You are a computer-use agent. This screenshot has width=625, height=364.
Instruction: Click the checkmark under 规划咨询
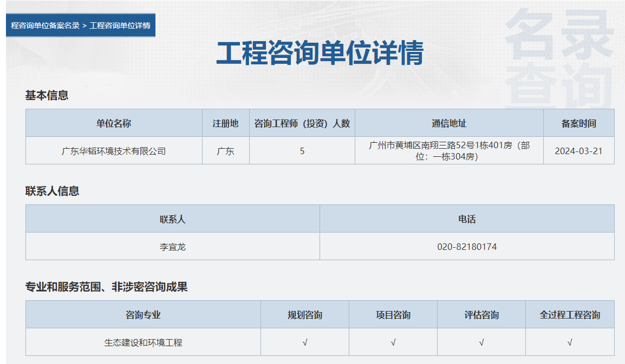(305, 342)
